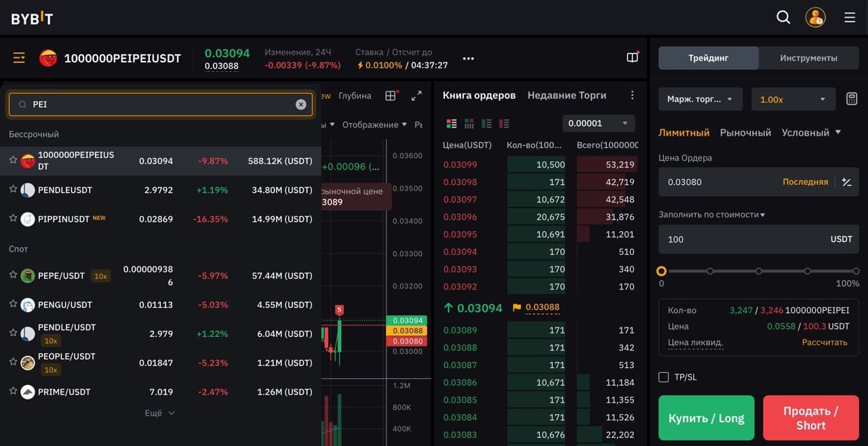The width and height of the screenshot is (868, 446).
Task: Show both asks and bids view
Action: coord(452,123)
